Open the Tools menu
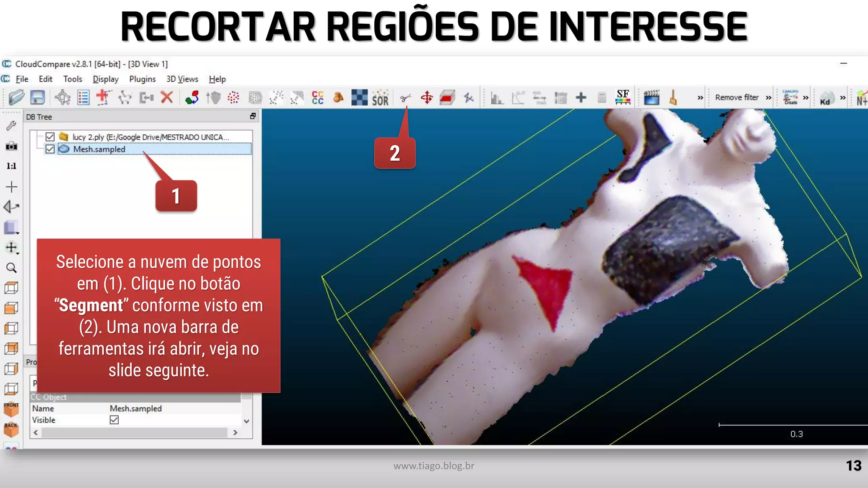 [x=72, y=79]
